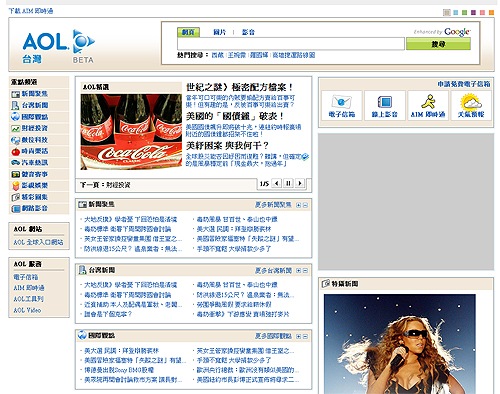Open the 線上影音 video tile
Screen dimensions: 500x394
[385, 105]
